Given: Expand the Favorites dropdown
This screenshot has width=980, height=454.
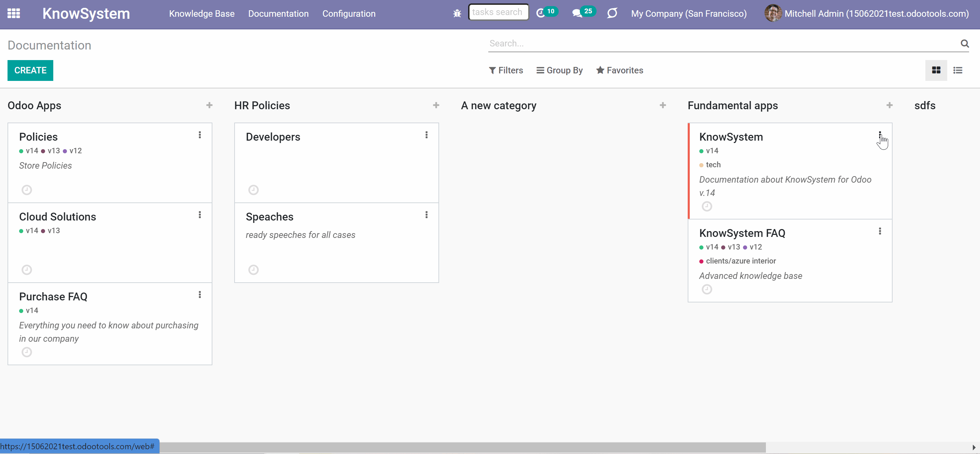Looking at the screenshot, I should click(620, 70).
